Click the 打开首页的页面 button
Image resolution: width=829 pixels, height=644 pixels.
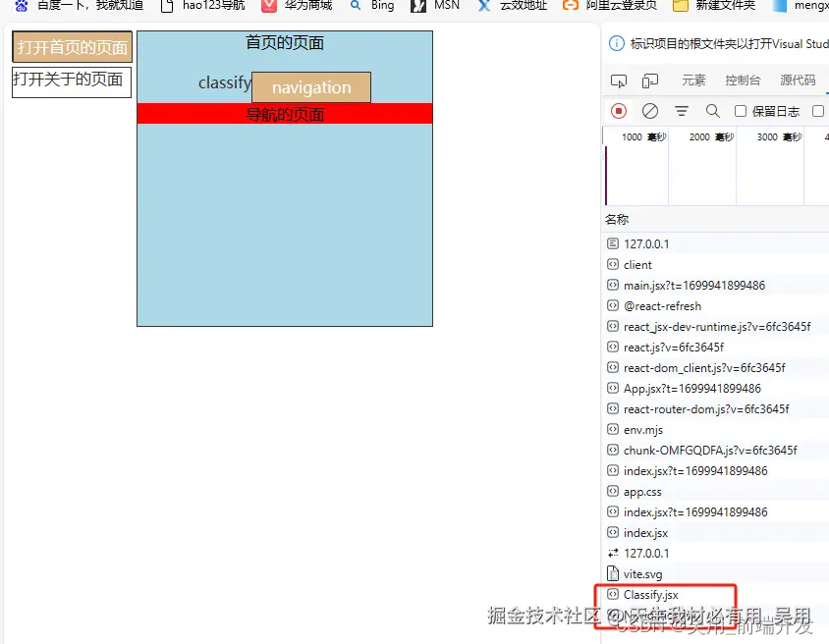tap(72, 47)
